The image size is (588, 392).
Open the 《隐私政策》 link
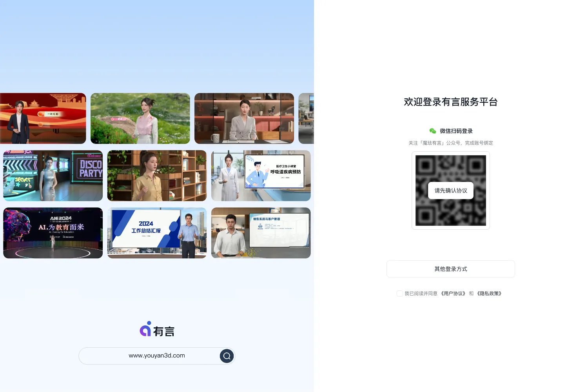(x=489, y=294)
